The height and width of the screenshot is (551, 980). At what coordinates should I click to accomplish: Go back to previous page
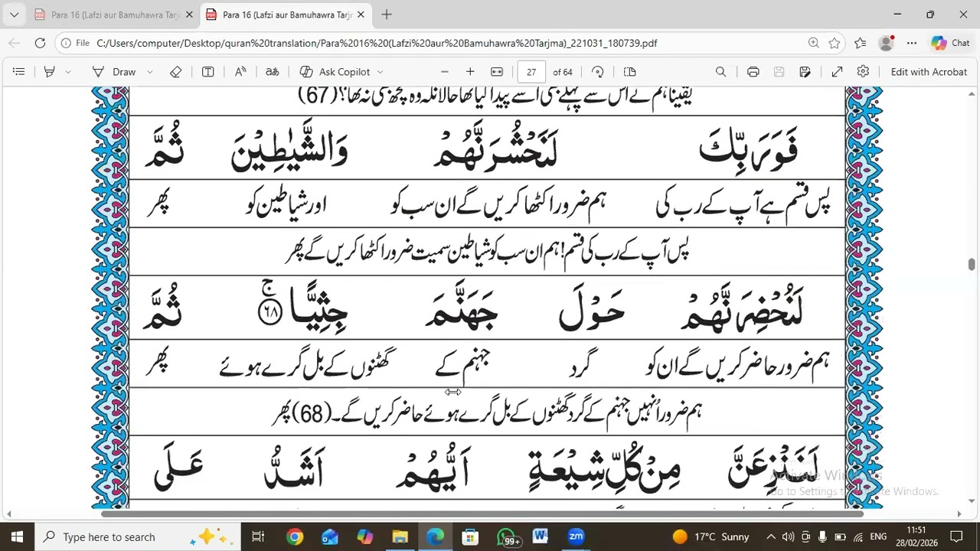[x=15, y=43]
